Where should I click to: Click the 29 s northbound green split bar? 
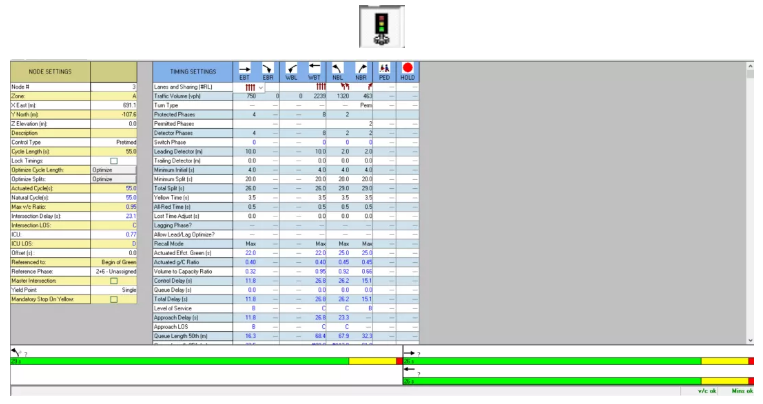(180, 361)
